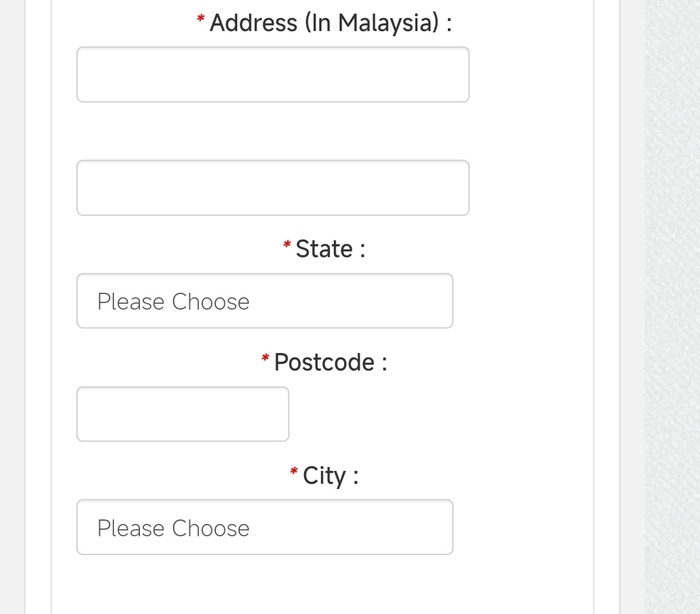Viewport: 700px width, 614px height.
Task: Click the "State :" field label
Action: 330,249
